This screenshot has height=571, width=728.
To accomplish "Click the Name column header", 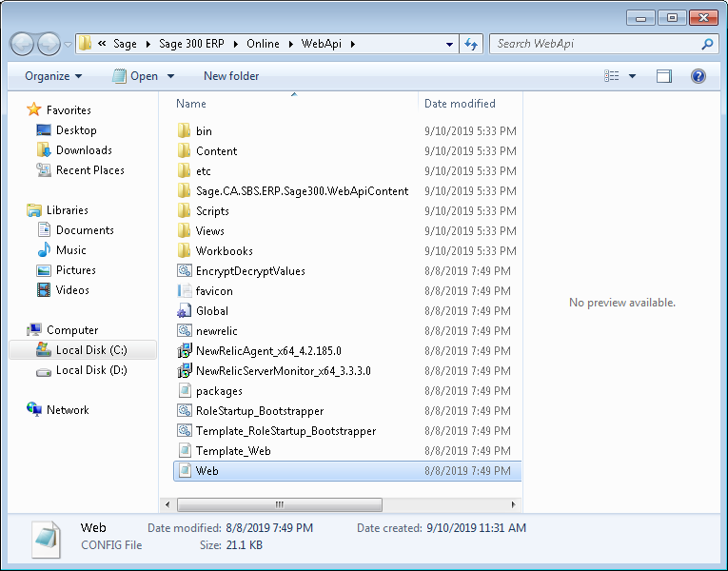I will [191, 104].
